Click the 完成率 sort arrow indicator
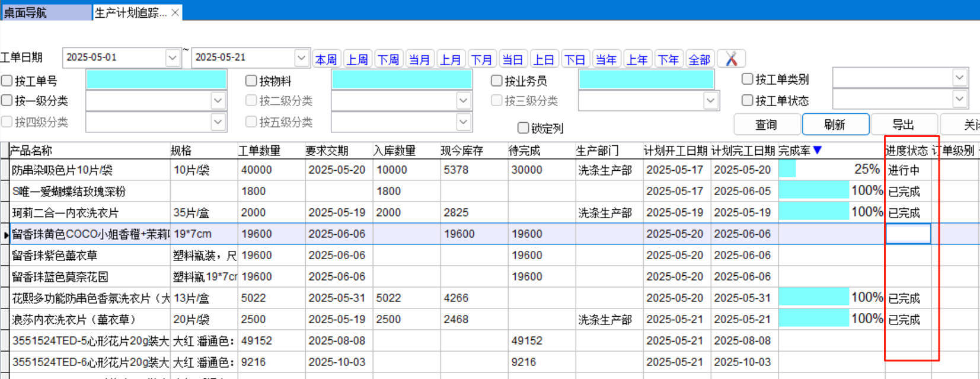This screenshot has height=379, width=980. [818, 151]
